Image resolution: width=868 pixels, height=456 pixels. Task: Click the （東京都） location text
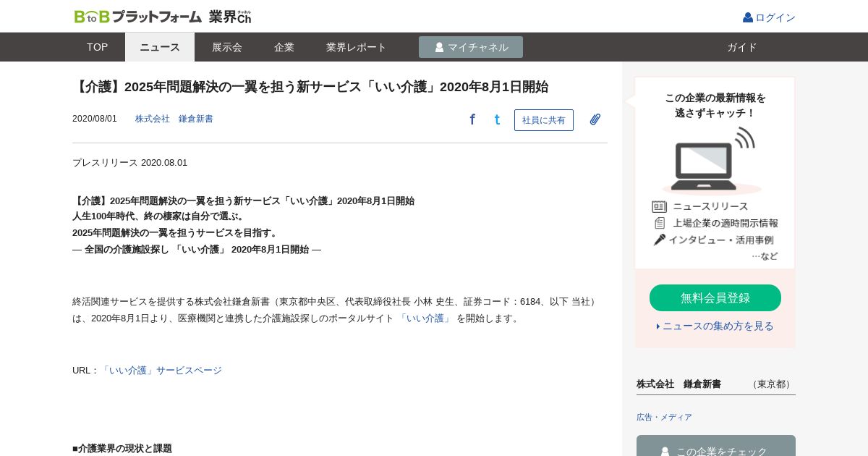tap(772, 384)
